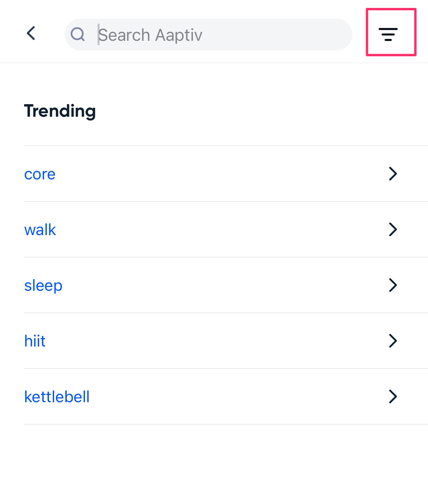Click the Trending section heading
Image resolution: width=428 pixels, height=504 pixels.
(x=60, y=111)
